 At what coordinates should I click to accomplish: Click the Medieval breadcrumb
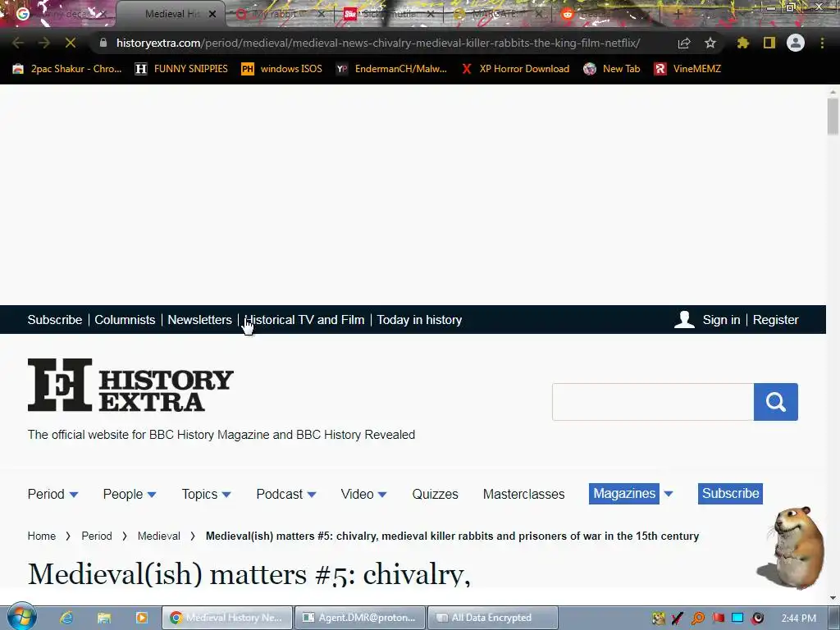coord(158,536)
